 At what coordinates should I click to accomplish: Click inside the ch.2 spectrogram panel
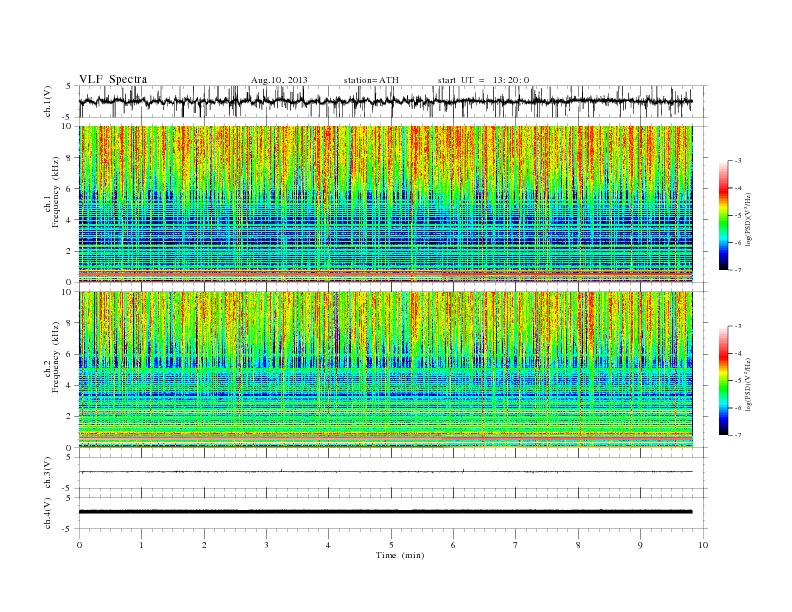[385, 369]
